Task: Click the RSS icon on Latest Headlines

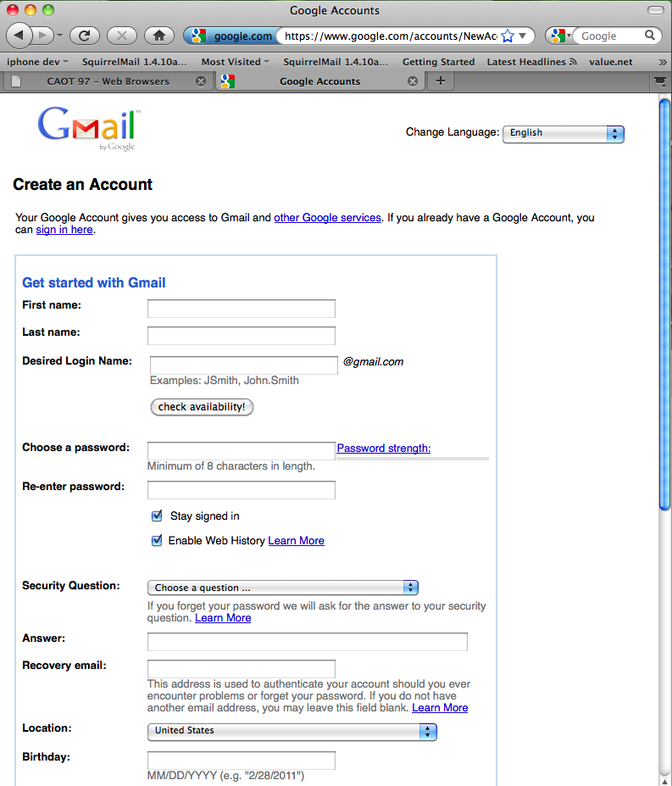Action: tap(573, 62)
